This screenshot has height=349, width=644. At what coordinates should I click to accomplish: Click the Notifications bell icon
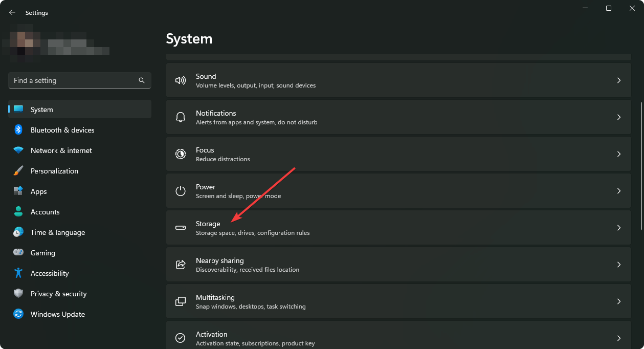(x=181, y=117)
